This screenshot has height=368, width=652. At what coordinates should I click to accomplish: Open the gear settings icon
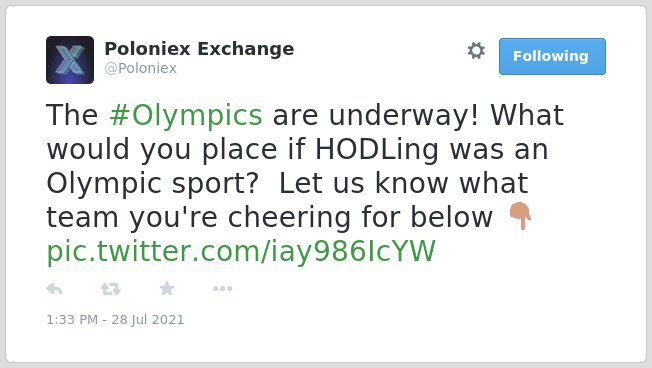tap(476, 51)
